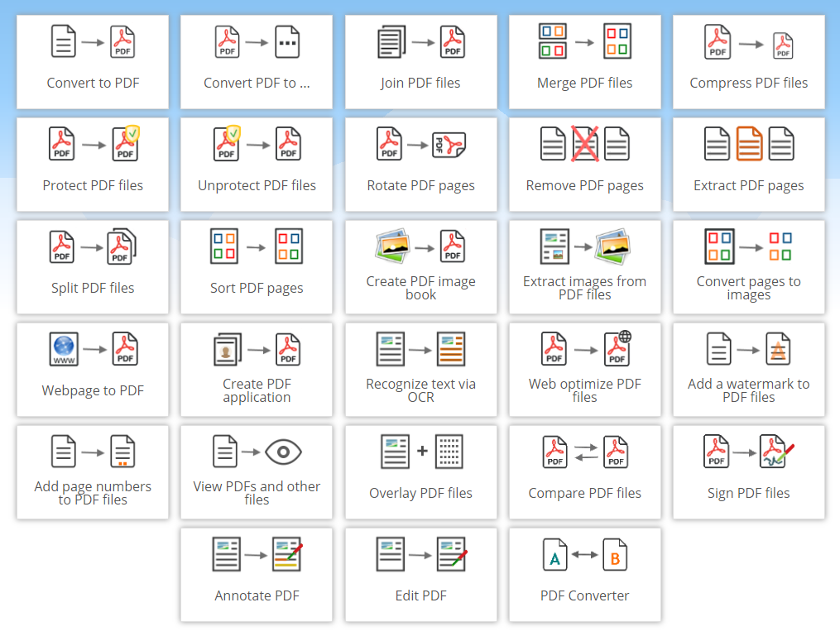Image resolution: width=840 pixels, height=636 pixels.
Task: Open Add a watermark to PDF files
Action: 749,370
